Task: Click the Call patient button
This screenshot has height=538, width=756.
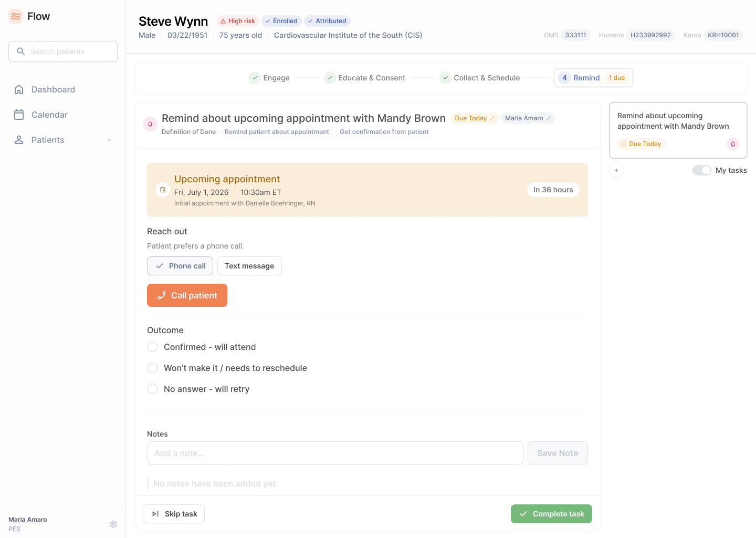Action: (x=187, y=295)
